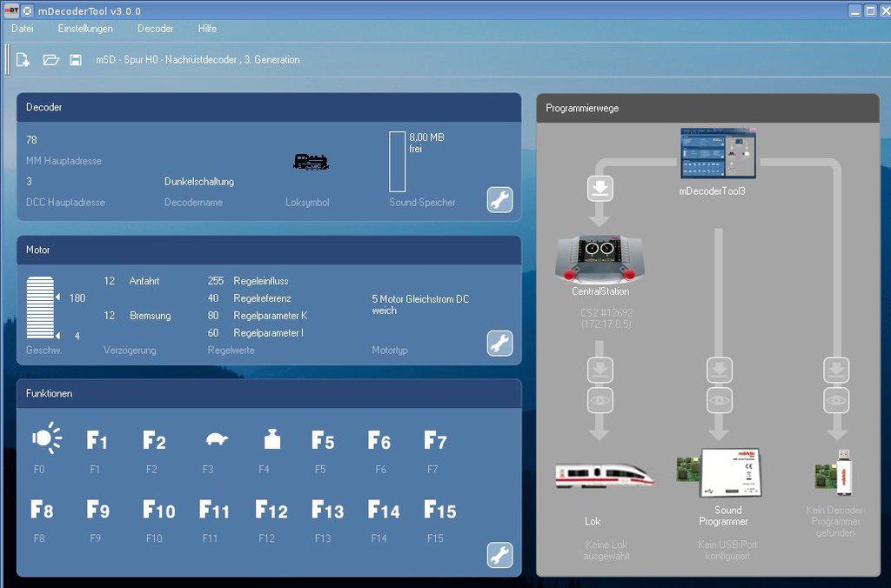
Task: Toggle the F4 weight function icon
Action: tap(271, 439)
